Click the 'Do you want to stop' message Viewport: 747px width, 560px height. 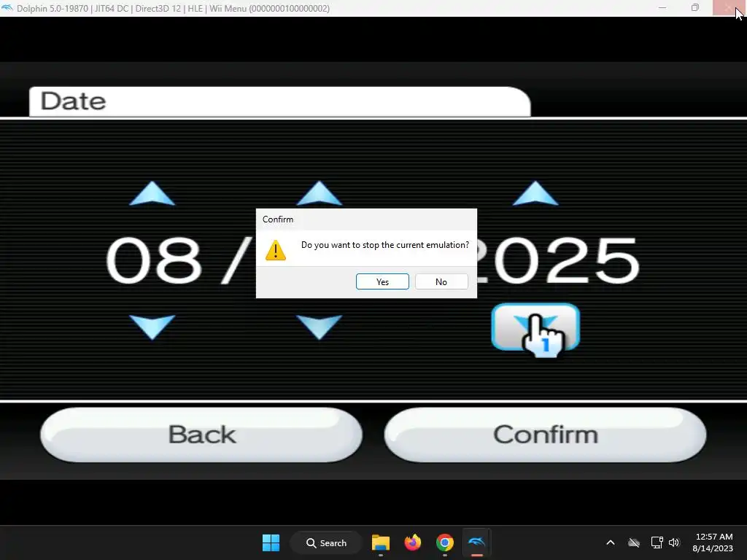(x=385, y=245)
